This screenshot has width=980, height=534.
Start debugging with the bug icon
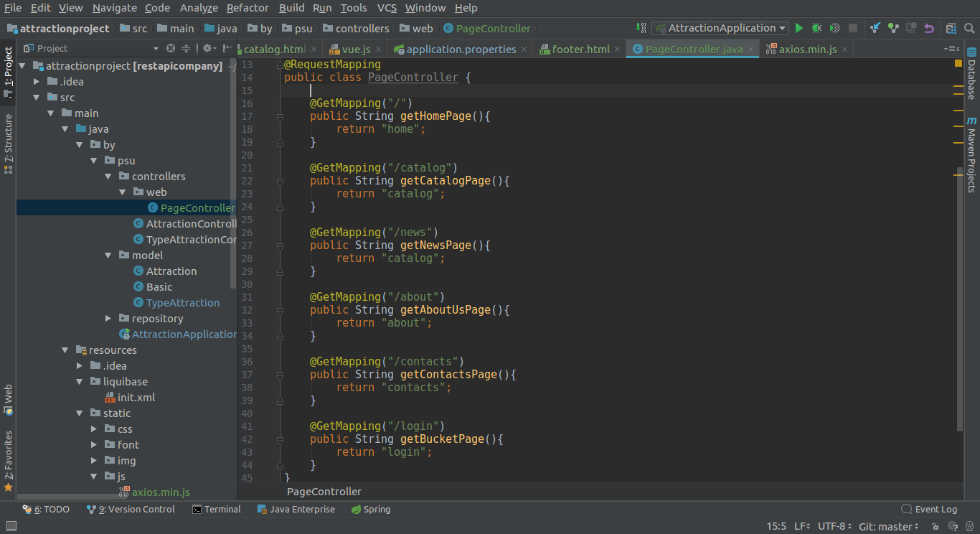pyautogui.click(x=816, y=29)
